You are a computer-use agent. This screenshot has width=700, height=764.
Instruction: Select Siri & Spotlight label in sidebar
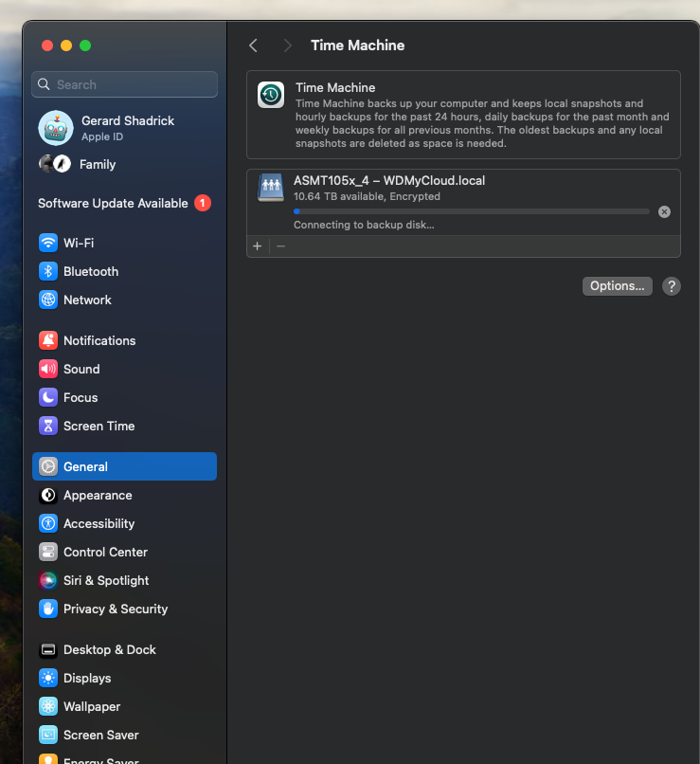pyautogui.click(x=106, y=580)
